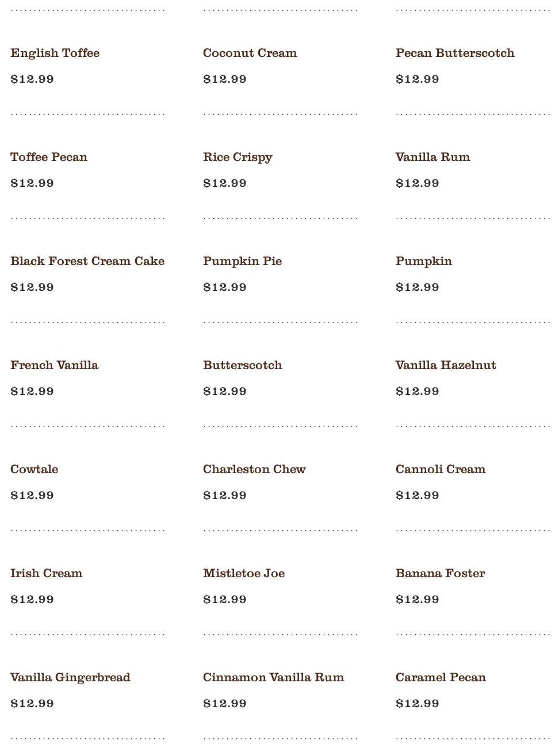Open the Cowtale product link
555x756 pixels.
point(34,469)
